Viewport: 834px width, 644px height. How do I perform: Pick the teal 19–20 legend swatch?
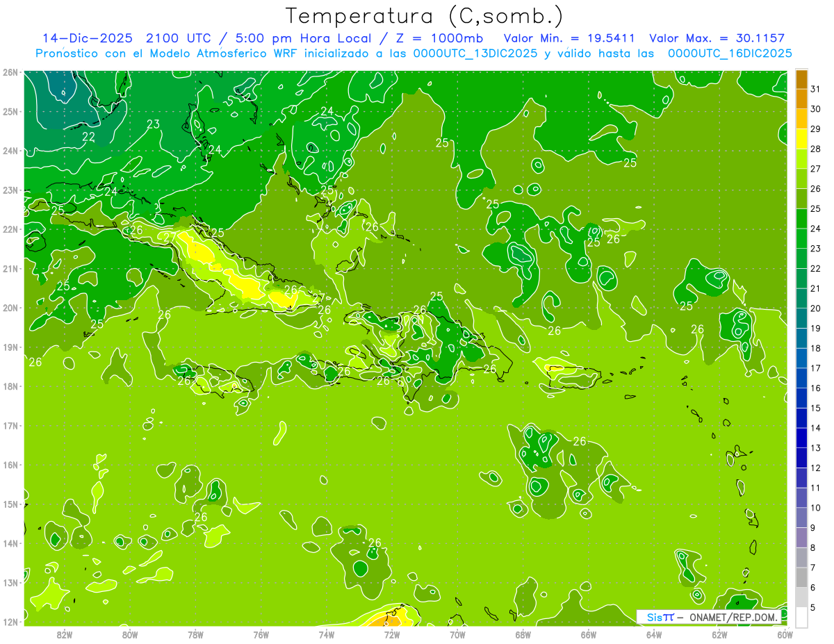point(801,319)
